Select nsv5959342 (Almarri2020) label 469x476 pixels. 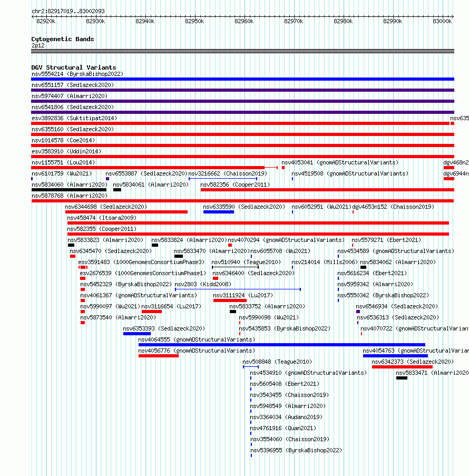(x=375, y=285)
